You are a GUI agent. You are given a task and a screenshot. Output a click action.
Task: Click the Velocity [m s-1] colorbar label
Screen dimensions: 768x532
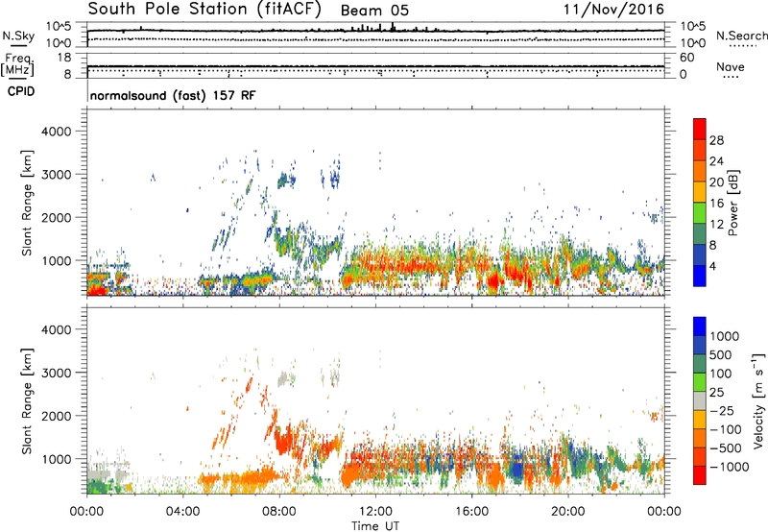coord(758,400)
